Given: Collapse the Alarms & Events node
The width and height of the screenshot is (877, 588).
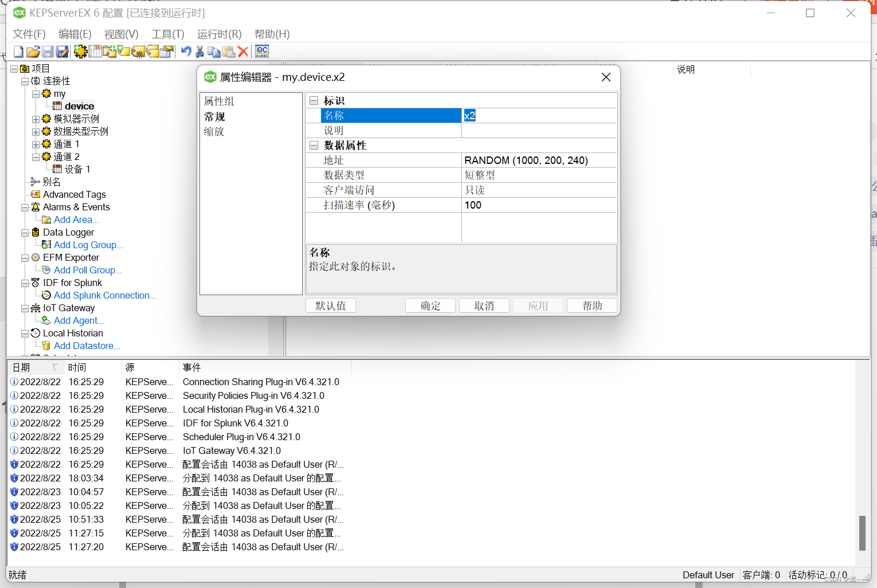Looking at the screenshot, I should (x=25, y=207).
